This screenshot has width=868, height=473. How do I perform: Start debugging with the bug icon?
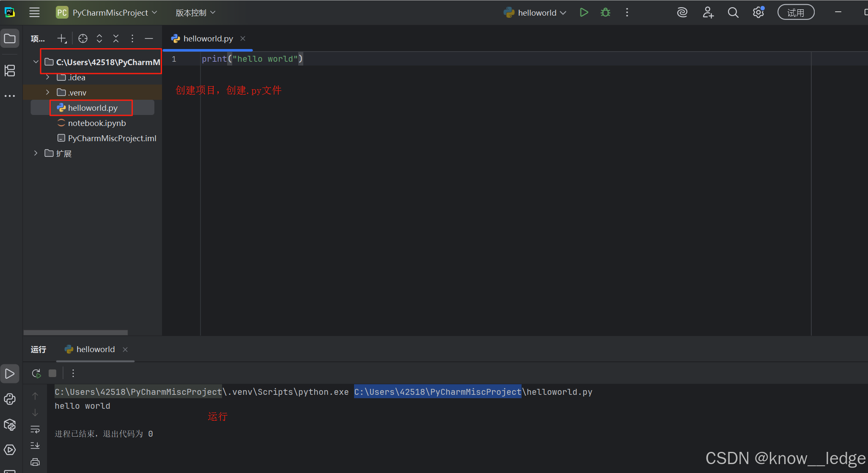pyautogui.click(x=606, y=13)
